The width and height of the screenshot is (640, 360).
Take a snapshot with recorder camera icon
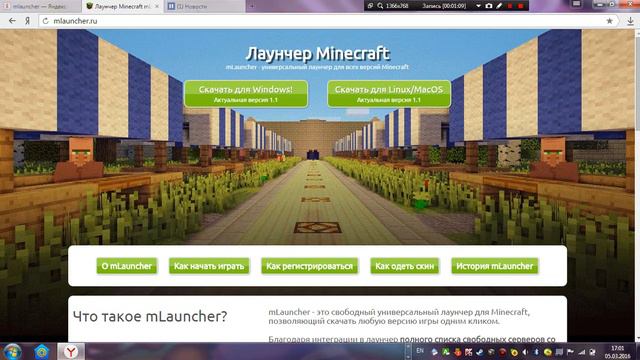coord(489,6)
